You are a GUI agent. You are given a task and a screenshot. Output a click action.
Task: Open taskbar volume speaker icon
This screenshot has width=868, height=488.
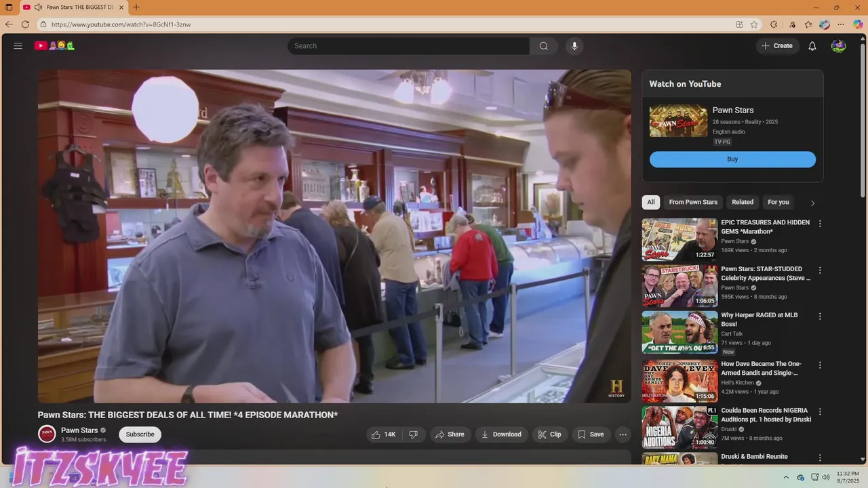coord(825,477)
